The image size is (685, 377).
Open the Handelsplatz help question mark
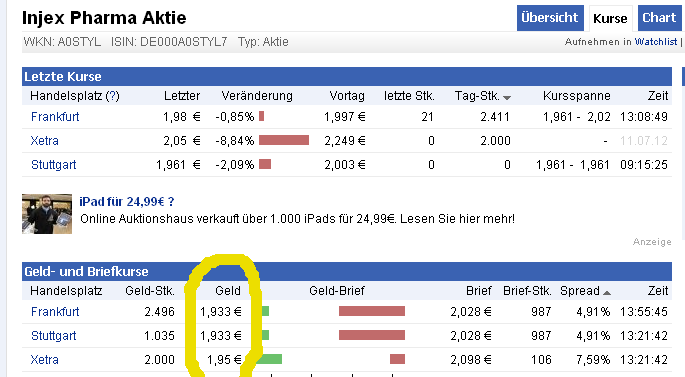click(x=112, y=96)
